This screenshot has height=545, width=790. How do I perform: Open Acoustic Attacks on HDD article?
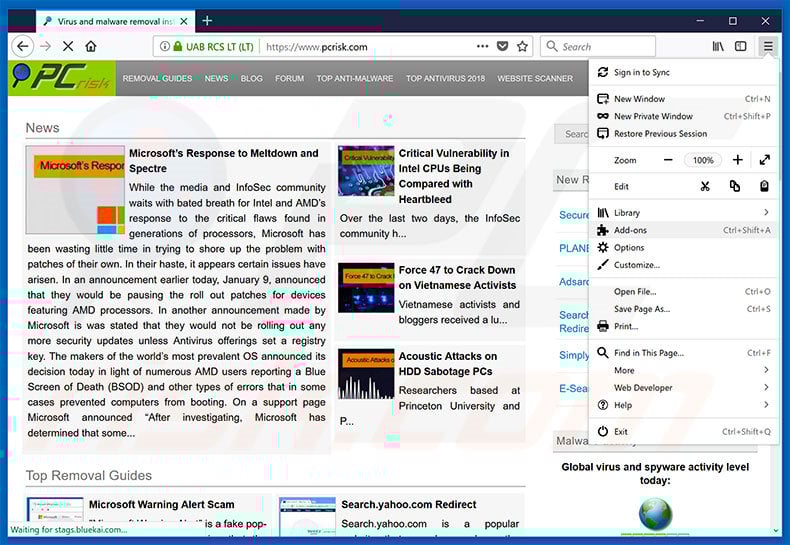coord(447,364)
